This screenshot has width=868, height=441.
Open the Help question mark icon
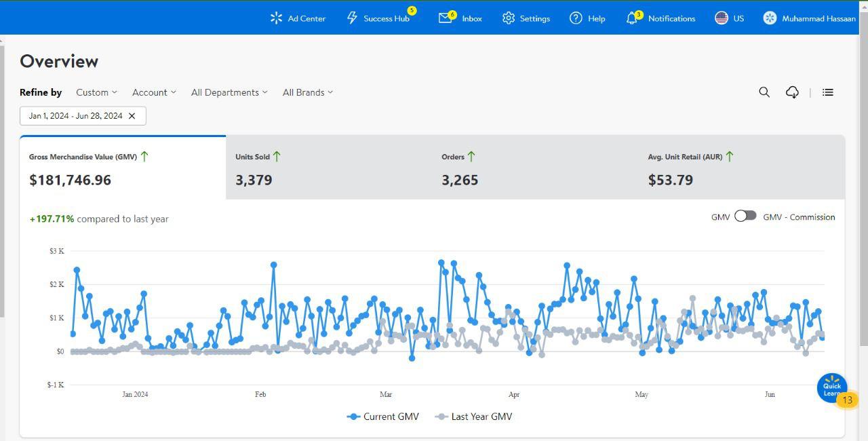pyautogui.click(x=576, y=18)
